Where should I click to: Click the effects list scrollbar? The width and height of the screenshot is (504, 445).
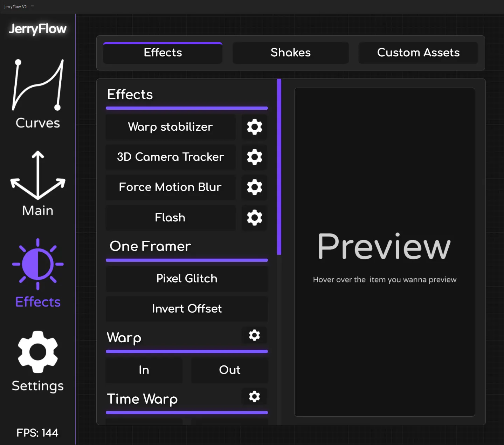pyautogui.click(x=278, y=165)
